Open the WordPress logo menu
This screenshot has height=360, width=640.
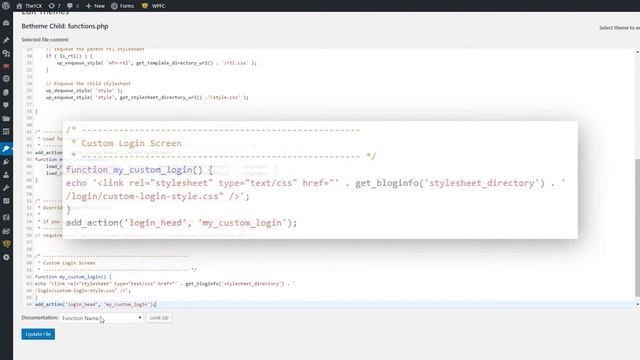tap(6, 6)
